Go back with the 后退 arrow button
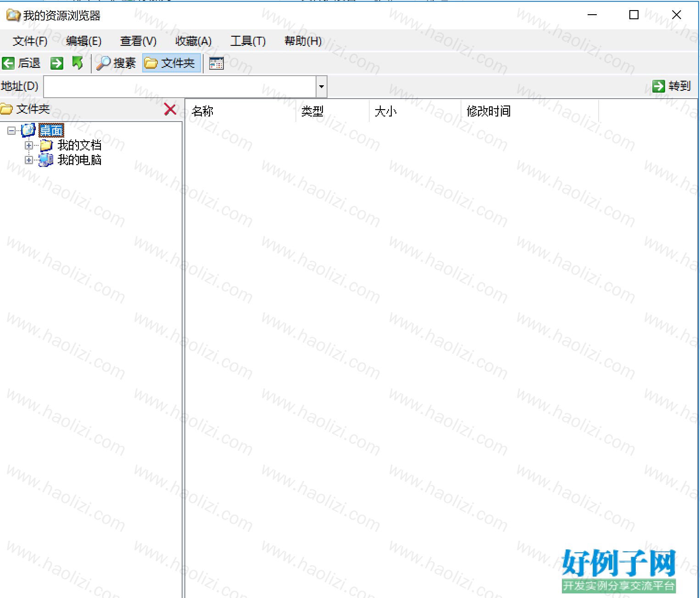700x598 pixels. pyautogui.click(x=21, y=63)
